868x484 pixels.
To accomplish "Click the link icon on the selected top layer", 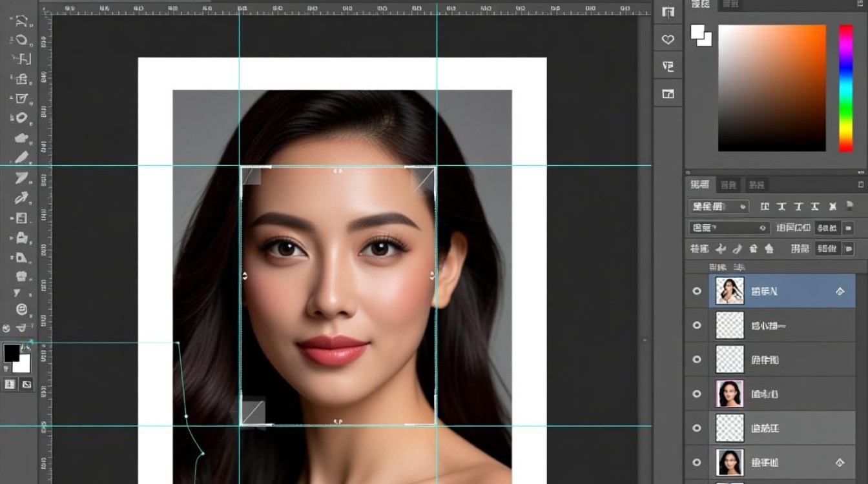I will point(840,291).
